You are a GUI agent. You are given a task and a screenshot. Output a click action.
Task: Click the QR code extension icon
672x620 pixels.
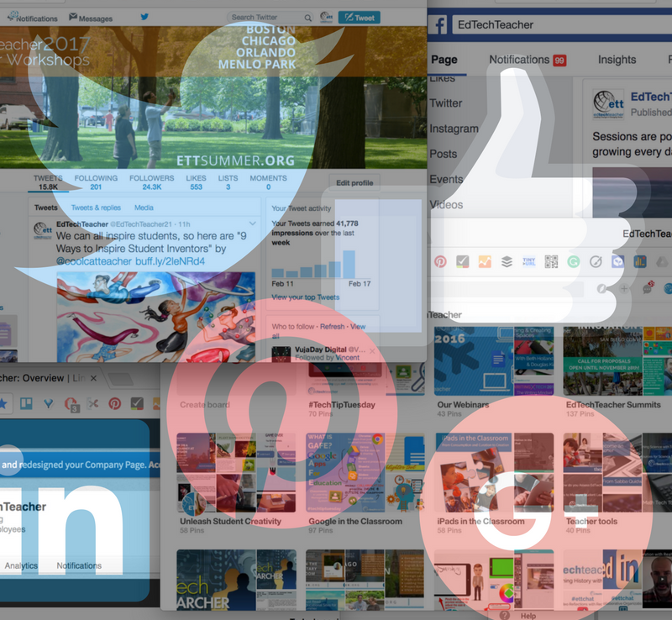[x=551, y=261]
